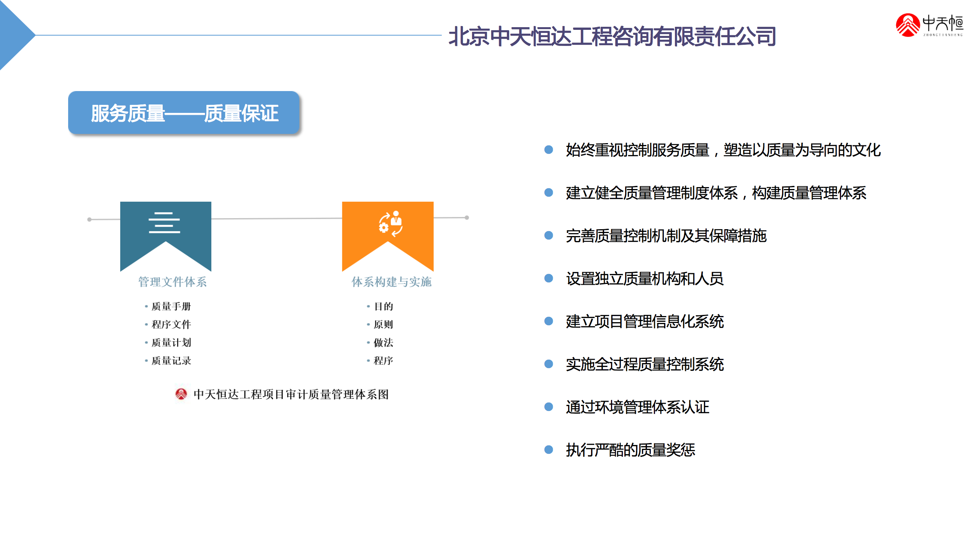Select the 服务质量——质量保证 title box
This screenshot has width=980, height=551.
(184, 113)
